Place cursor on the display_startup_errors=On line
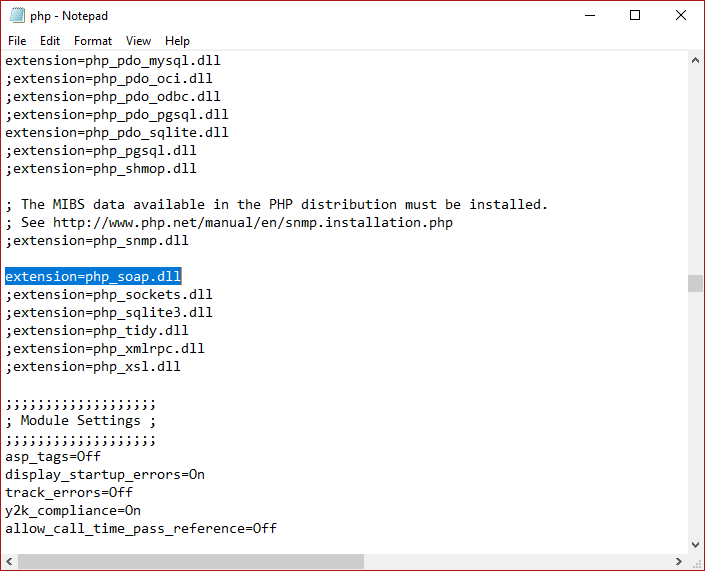Viewport: 705px width, 571px height. [x=104, y=474]
